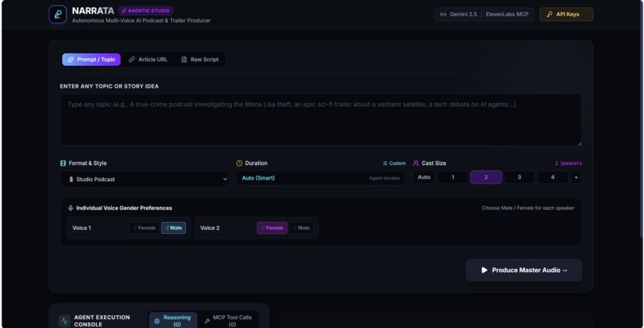Open the Studio Podcast format dropdown
The image size is (644, 328).
tap(145, 180)
